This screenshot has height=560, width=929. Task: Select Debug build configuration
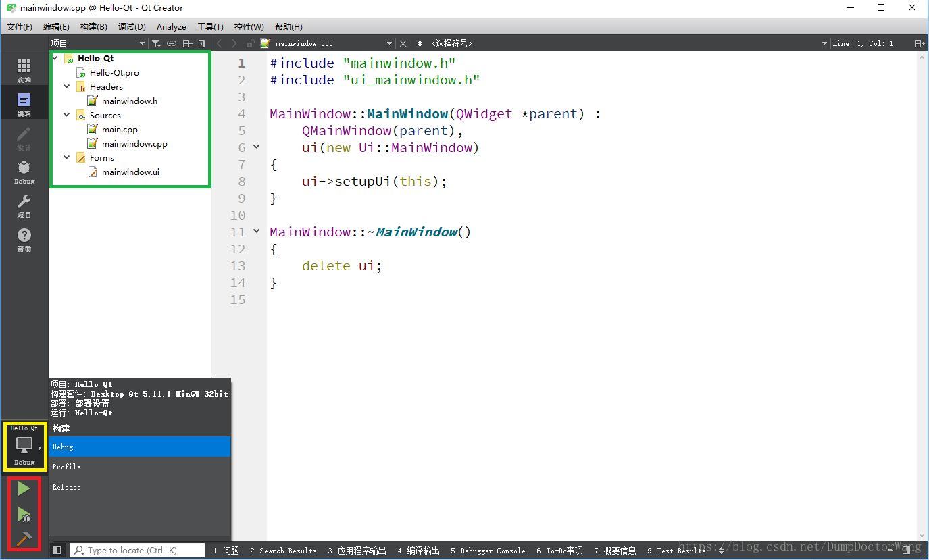point(140,447)
